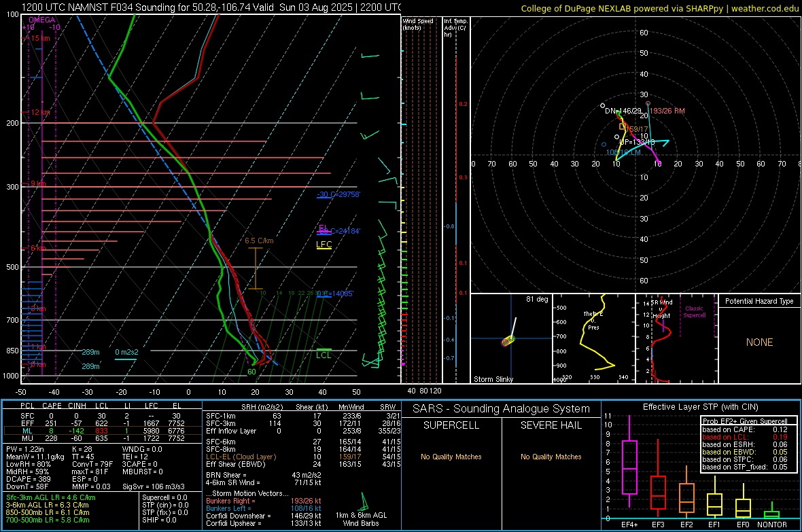Click 'No Quality Matches' under SUPERCELL
The image size is (802, 532).
[451, 457]
